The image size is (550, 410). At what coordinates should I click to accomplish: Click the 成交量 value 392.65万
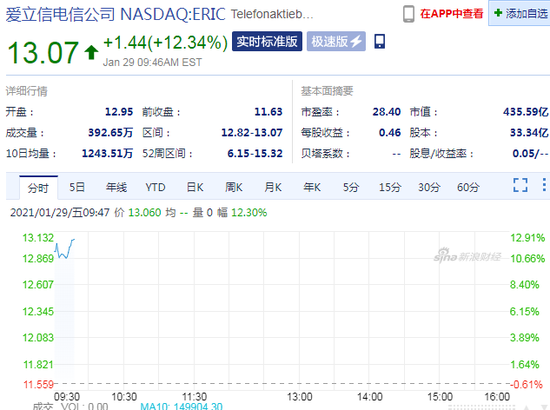pyautogui.click(x=110, y=133)
